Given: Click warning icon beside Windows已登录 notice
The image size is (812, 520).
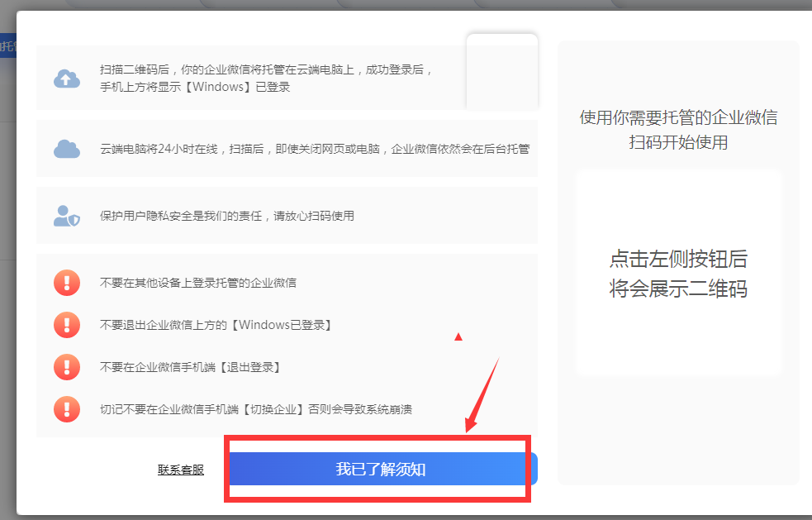Looking at the screenshot, I should [x=67, y=325].
